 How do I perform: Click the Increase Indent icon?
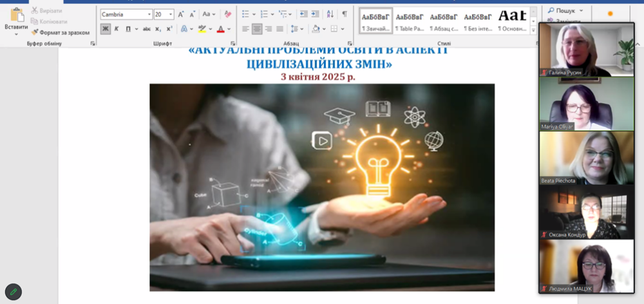click(x=316, y=14)
